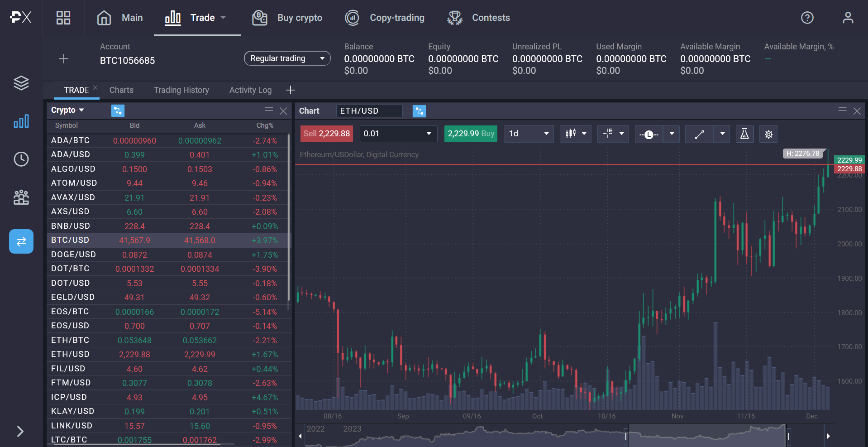The width and height of the screenshot is (868, 447).
Task: Click Sell 2,229.88 button
Action: coord(327,134)
